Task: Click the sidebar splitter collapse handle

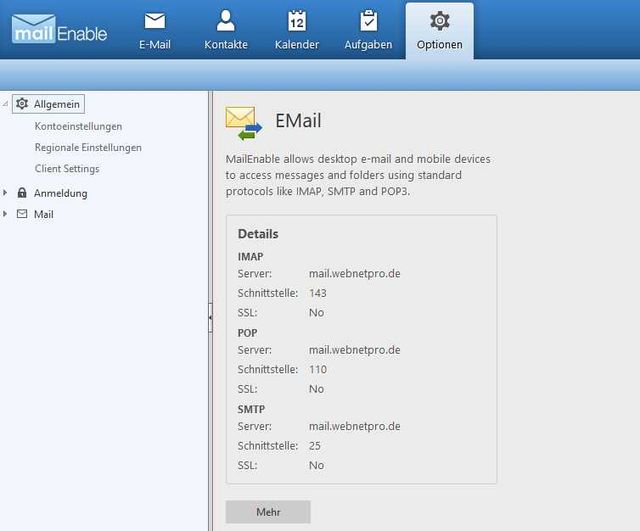Action: [210, 317]
